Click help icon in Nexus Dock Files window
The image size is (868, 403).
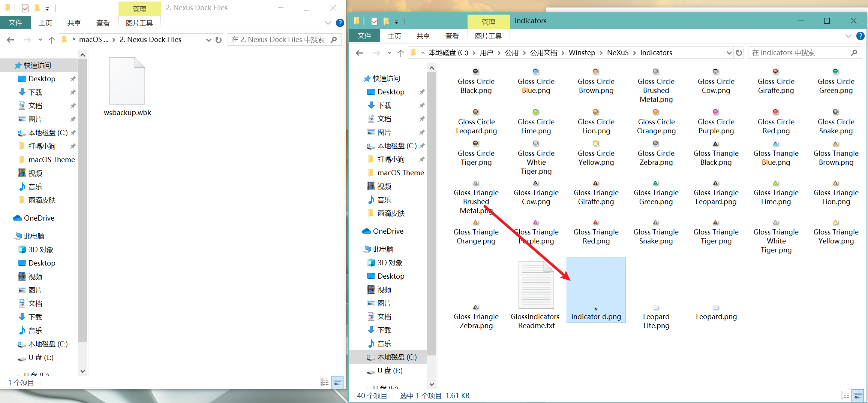point(340,23)
